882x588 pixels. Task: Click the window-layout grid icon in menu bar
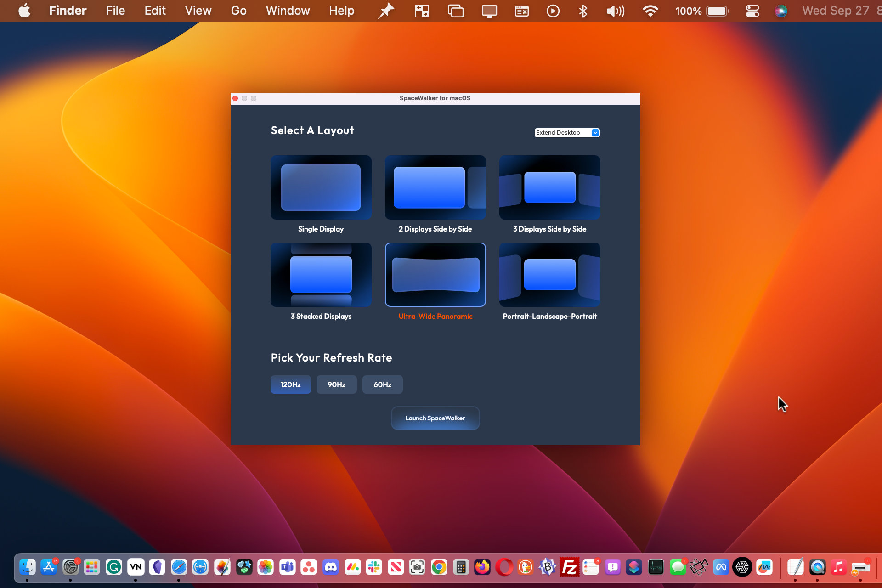(422, 11)
